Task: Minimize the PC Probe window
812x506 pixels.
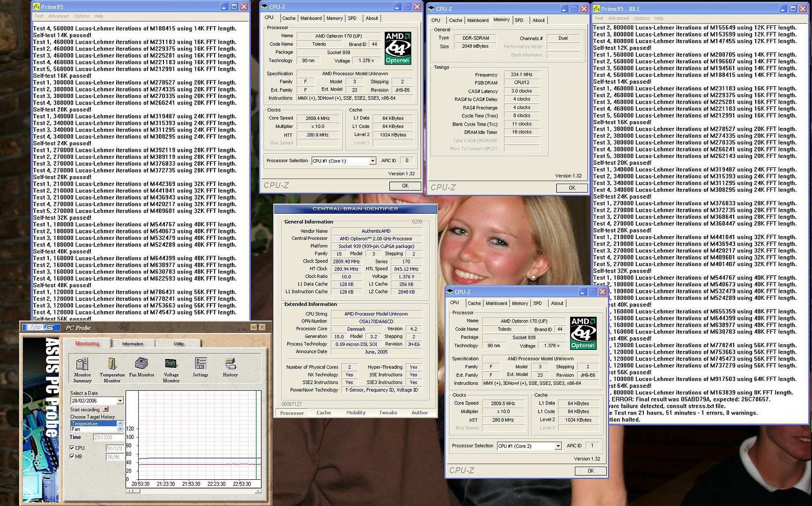Action: 254,327
